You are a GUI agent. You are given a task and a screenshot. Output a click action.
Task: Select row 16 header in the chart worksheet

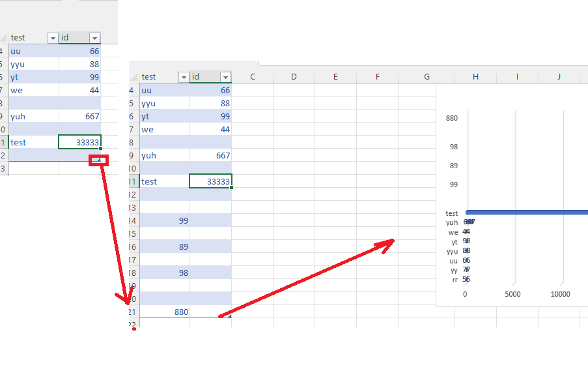134,246
